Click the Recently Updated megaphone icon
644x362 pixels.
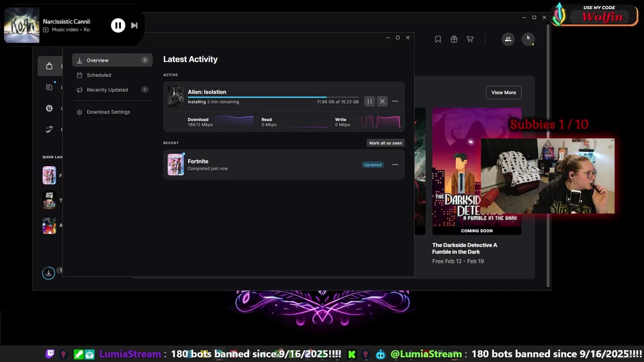point(79,89)
